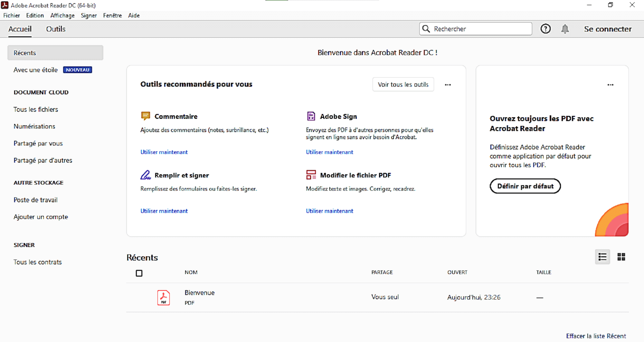Click the Adobe Acrobat logo in title bar

(x=5, y=5)
